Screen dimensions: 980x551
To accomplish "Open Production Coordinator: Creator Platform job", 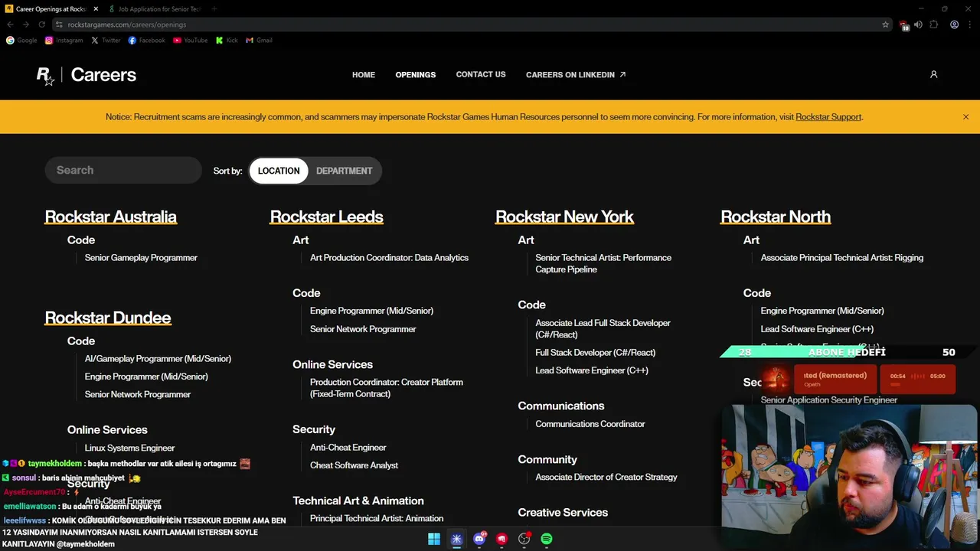I will coord(387,388).
